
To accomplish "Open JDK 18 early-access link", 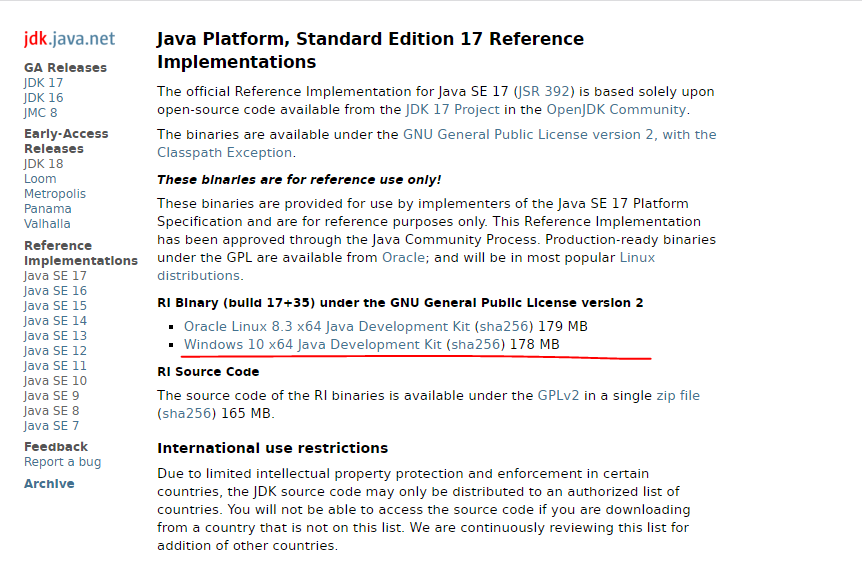I will click(x=43, y=164).
